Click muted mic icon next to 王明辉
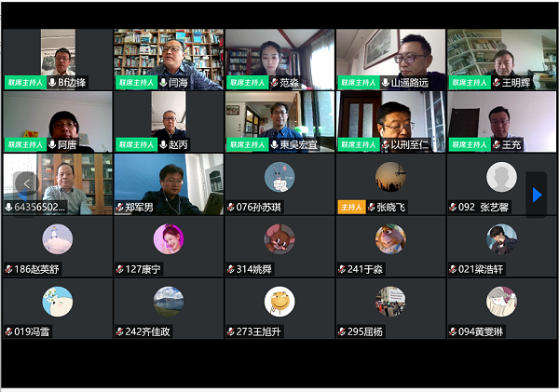 coord(497,83)
